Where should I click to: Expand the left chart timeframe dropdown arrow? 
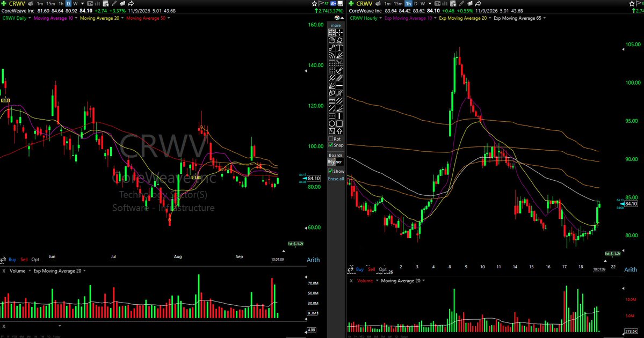pos(82,4)
